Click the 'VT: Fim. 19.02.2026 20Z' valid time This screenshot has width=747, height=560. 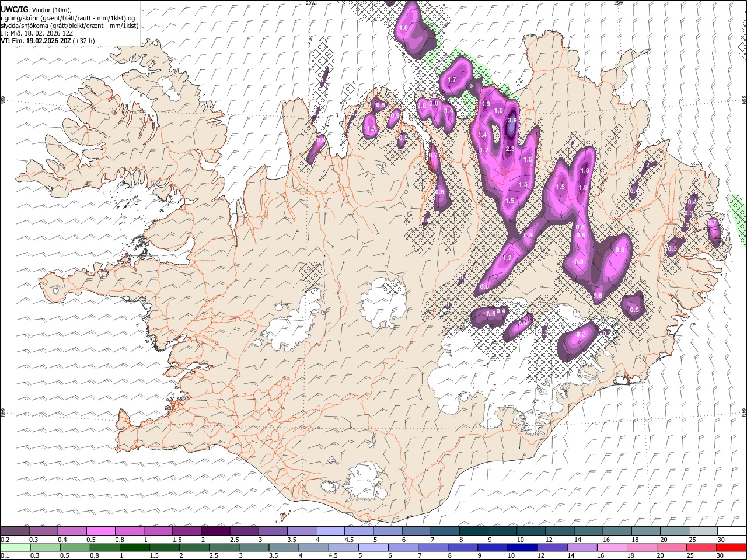coord(36,41)
